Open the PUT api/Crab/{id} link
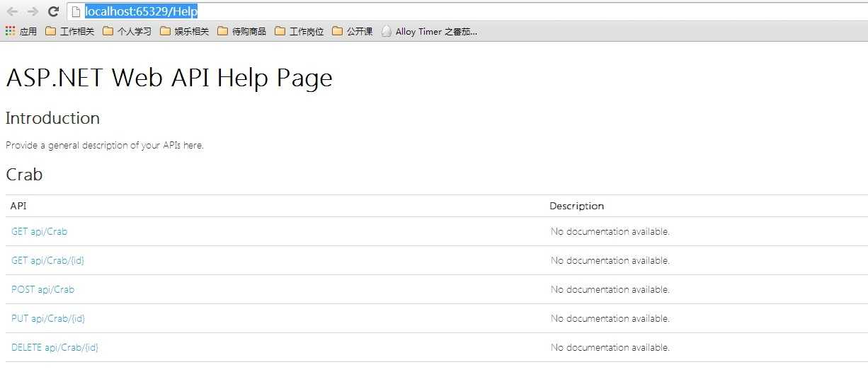This screenshot has height=384, width=868. (48, 318)
